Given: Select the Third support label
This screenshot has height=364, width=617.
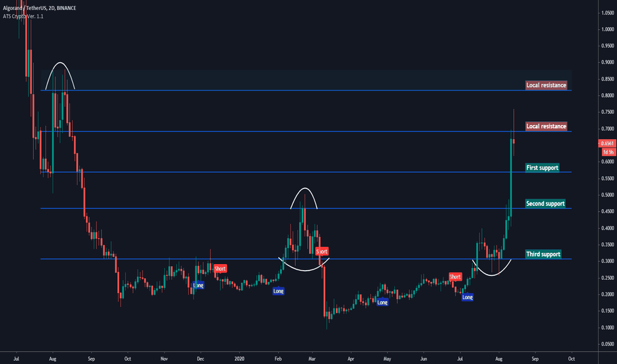Looking at the screenshot, I should (543, 254).
